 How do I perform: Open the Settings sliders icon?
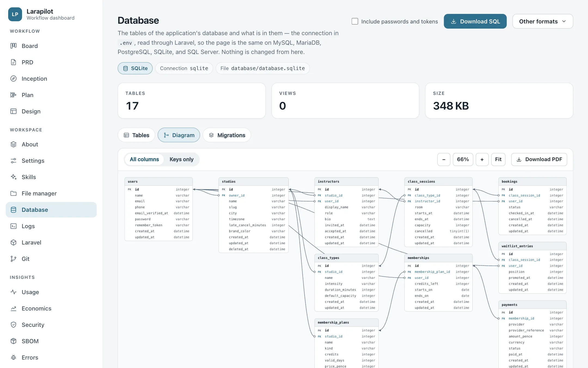pos(13,161)
